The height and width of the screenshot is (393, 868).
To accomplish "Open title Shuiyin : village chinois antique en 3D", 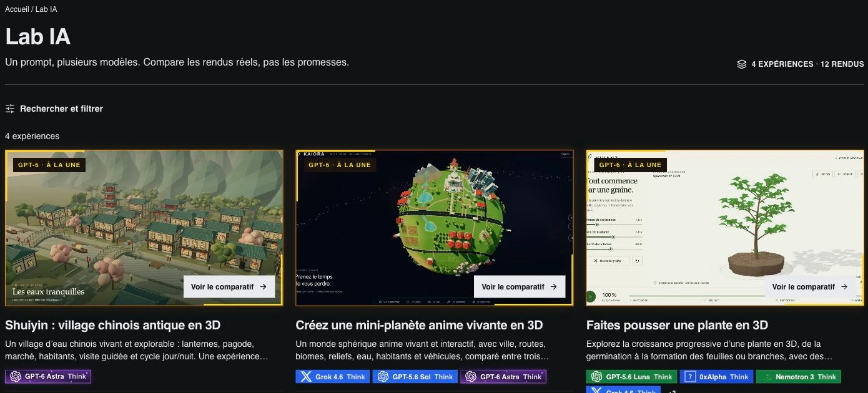I will (x=113, y=325).
